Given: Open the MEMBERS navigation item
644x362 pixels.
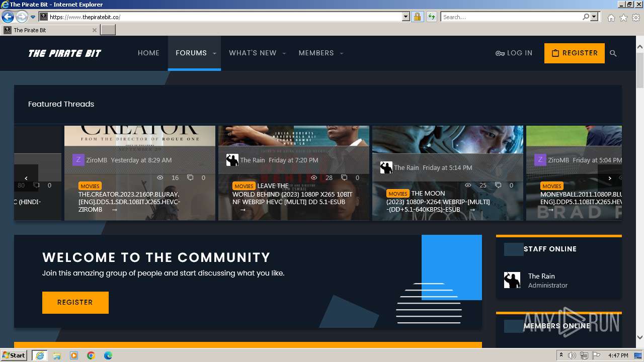Looking at the screenshot, I should pyautogui.click(x=316, y=53).
